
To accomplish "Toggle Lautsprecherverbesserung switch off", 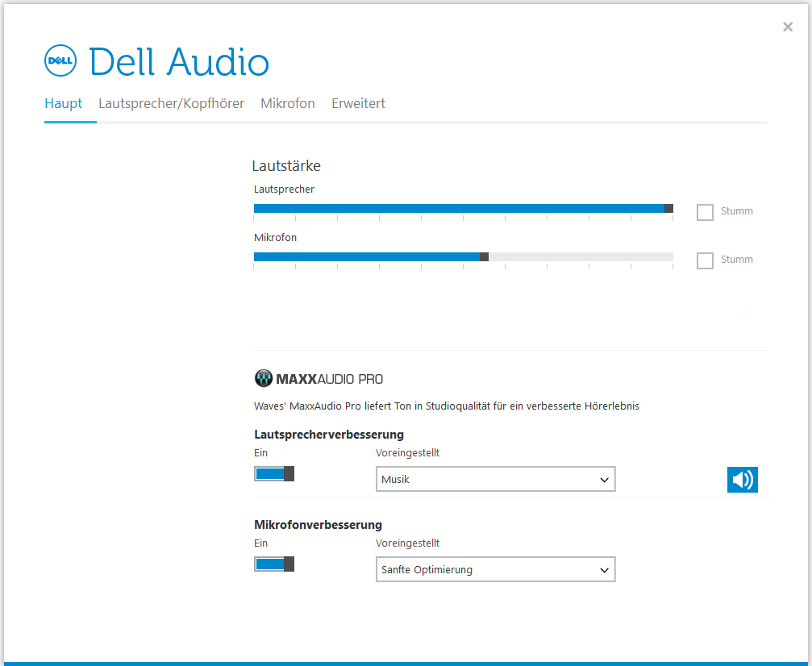I will click(274, 474).
